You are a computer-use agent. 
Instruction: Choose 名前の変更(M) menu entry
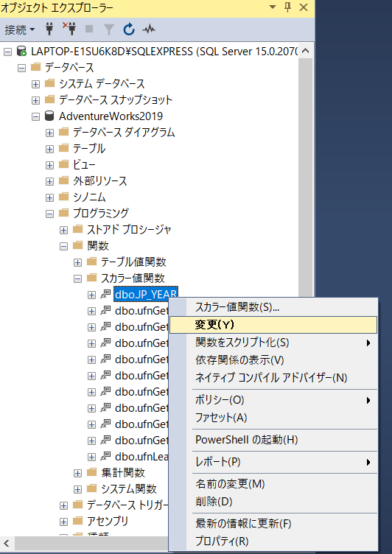coord(273,484)
